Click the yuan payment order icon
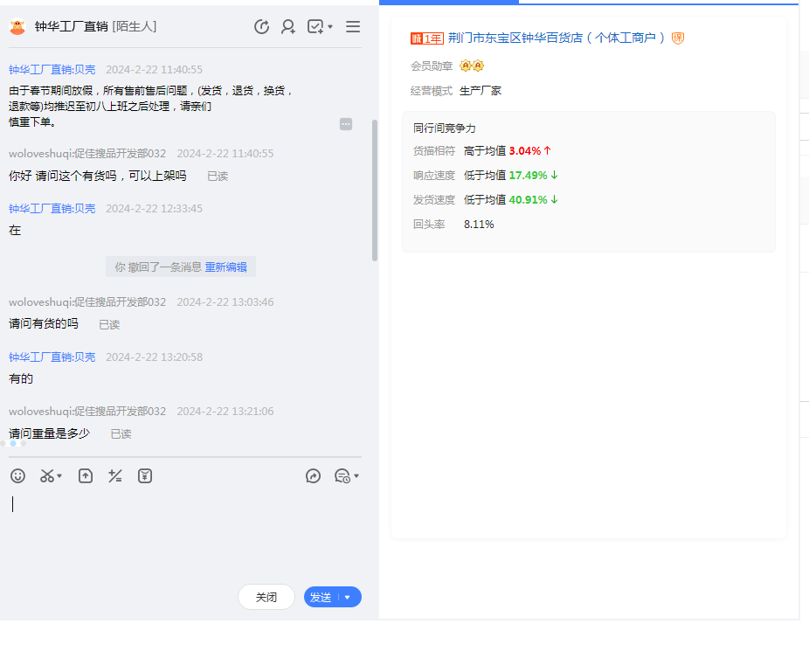The image size is (809, 672). (145, 476)
